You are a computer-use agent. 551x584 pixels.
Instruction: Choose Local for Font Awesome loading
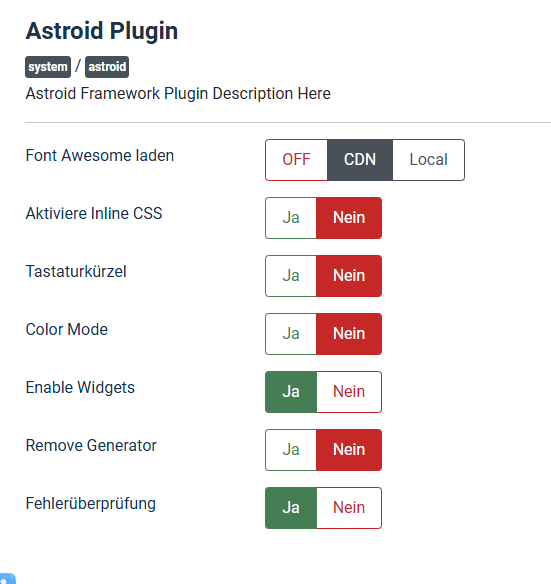tap(428, 160)
